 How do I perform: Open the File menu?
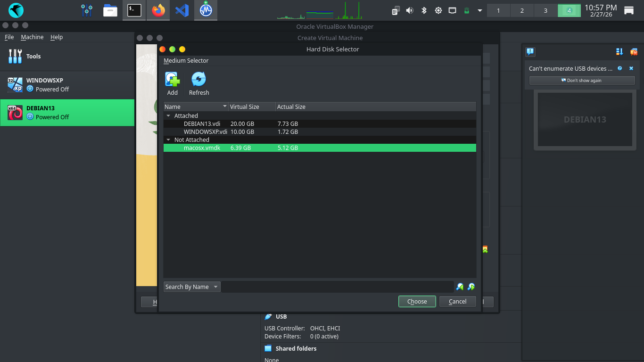tap(9, 37)
